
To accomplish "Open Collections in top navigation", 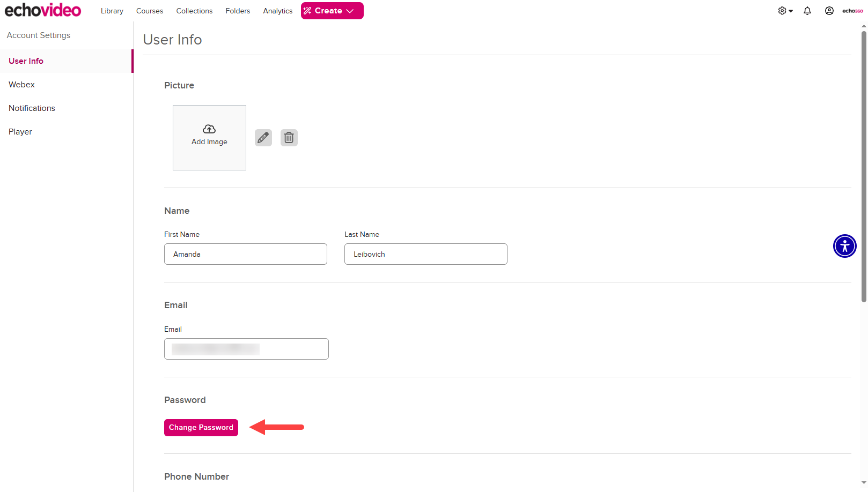I will 194,11.
